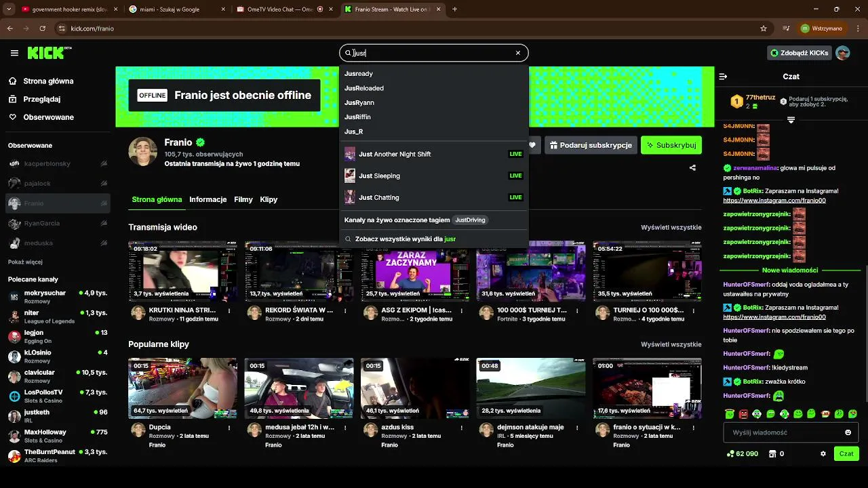The image size is (868, 488).
Task: Open kacperblonsky followed channel
Action: 58,163
